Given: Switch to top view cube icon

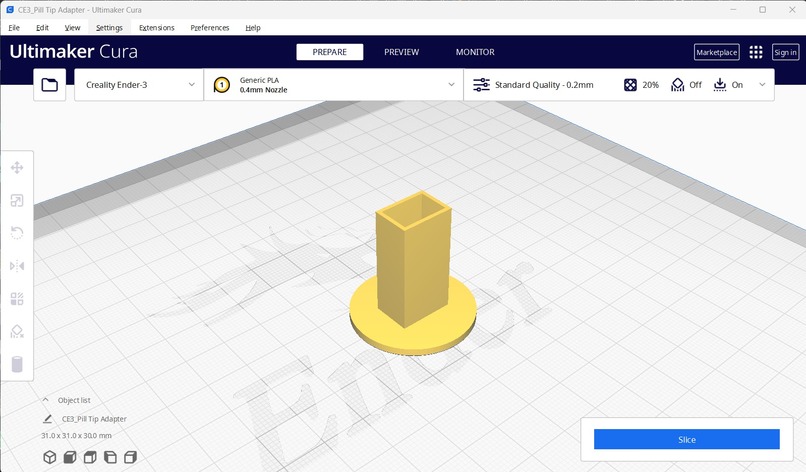Looking at the screenshot, I should pyautogui.click(x=90, y=457).
